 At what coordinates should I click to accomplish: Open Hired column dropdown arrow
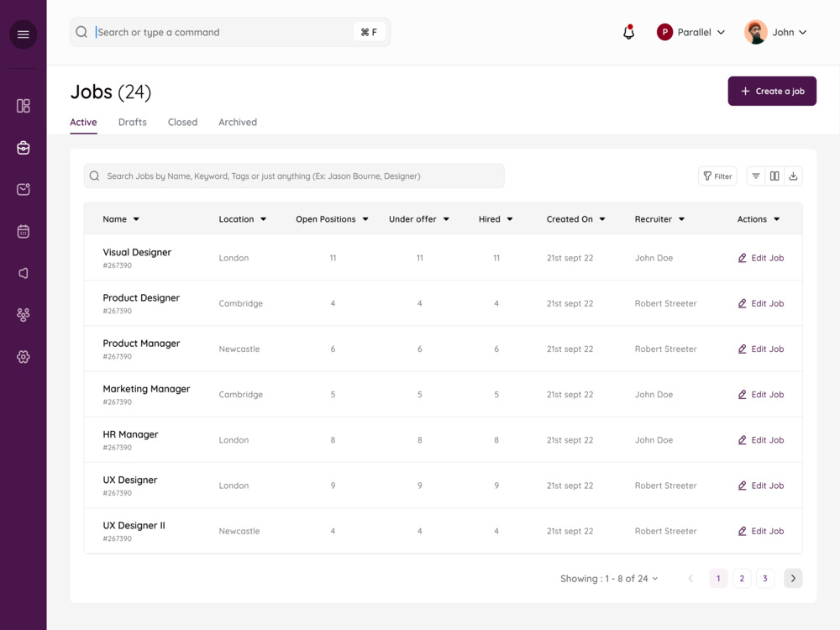click(x=510, y=219)
